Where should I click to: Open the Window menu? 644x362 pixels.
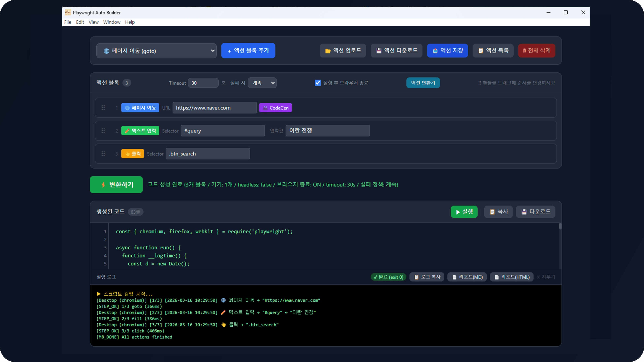(111, 22)
